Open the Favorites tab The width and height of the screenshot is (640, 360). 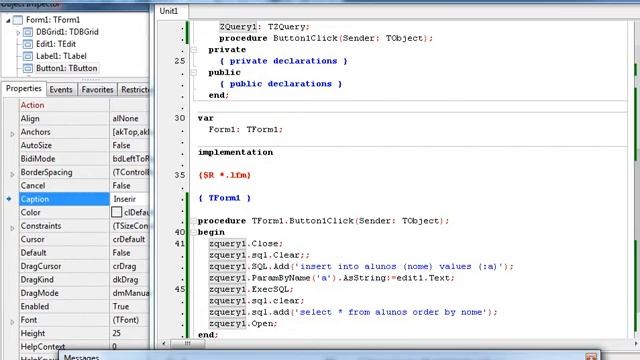pos(97,89)
